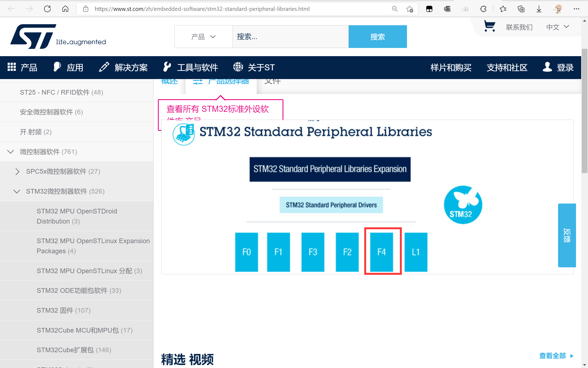This screenshot has height=368, width=588.
Task: Open 工具与软件 wrench icon
Action: (167, 67)
